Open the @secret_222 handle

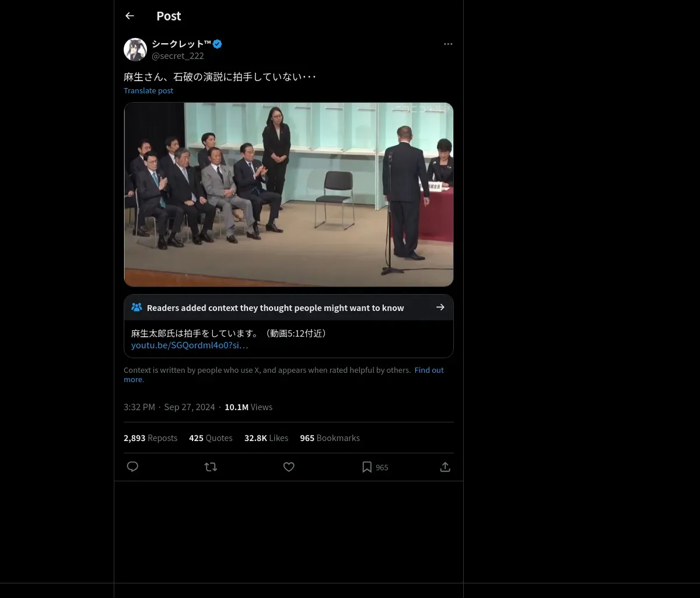(x=178, y=56)
